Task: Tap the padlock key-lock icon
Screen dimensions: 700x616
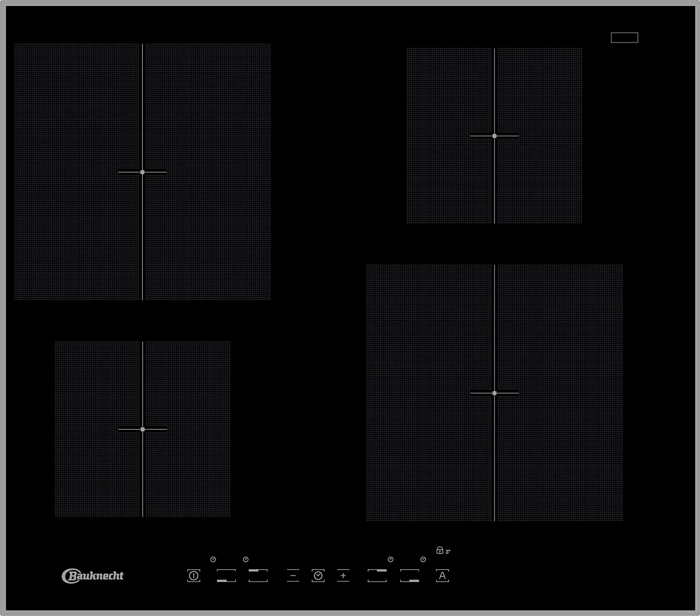Action: (x=440, y=551)
